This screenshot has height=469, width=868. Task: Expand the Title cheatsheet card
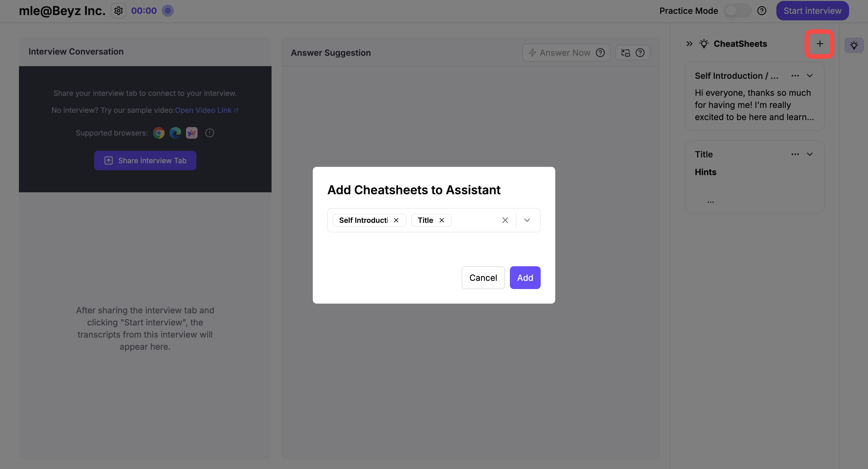[x=810, y=154]
